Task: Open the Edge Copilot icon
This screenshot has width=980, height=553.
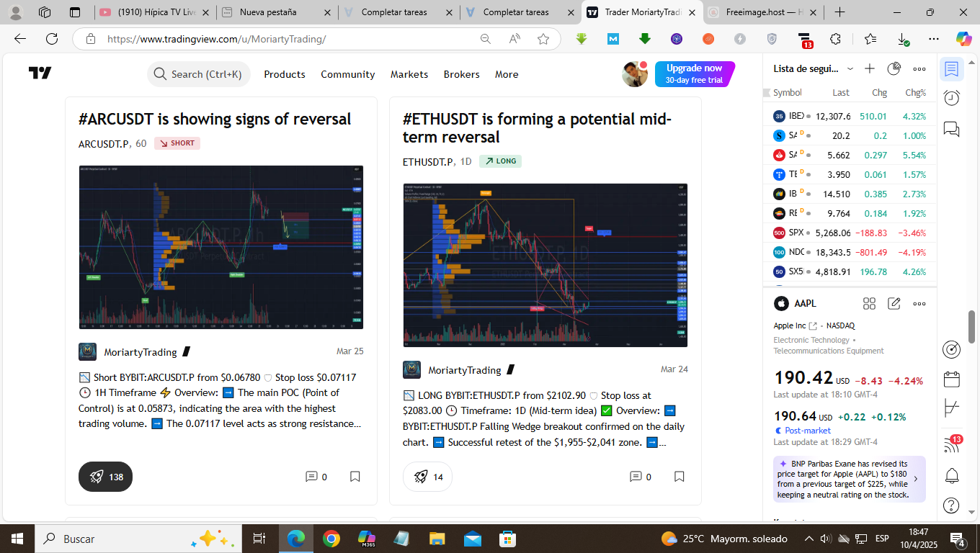Action: click(x=963, y=39)
